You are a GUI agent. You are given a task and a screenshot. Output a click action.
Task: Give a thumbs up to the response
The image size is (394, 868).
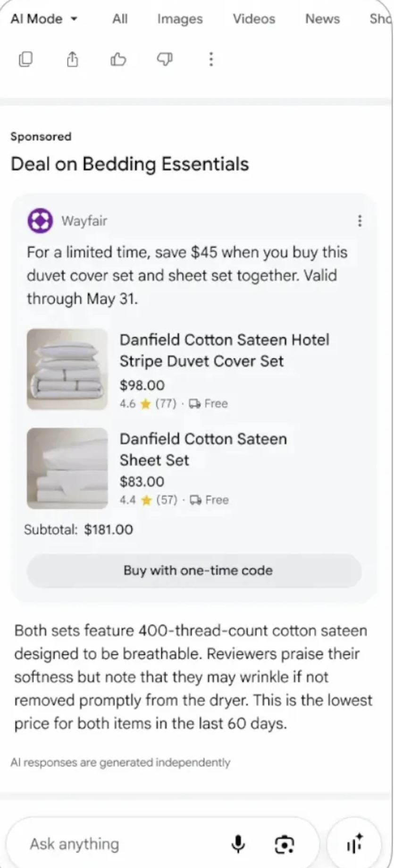(118, 59)
